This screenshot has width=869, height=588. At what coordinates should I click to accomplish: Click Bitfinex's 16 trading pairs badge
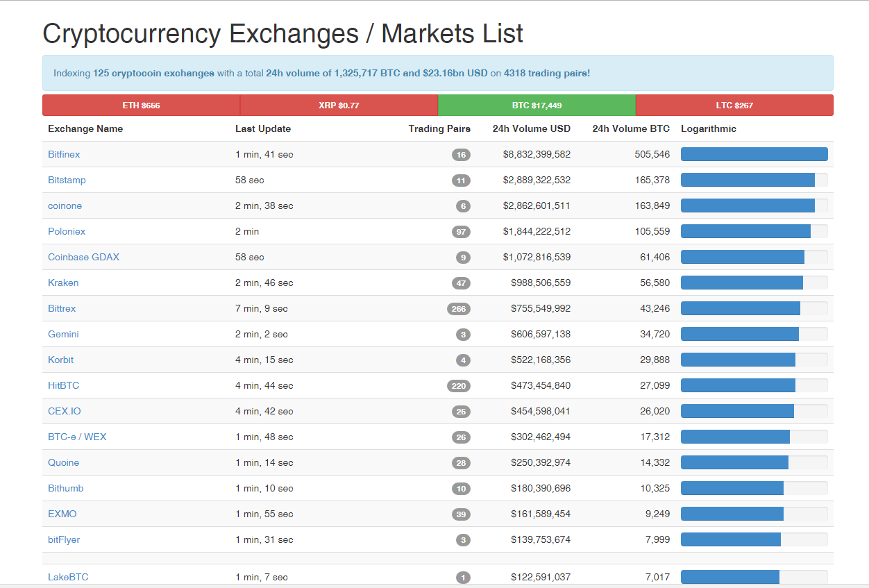pos(461,155)
